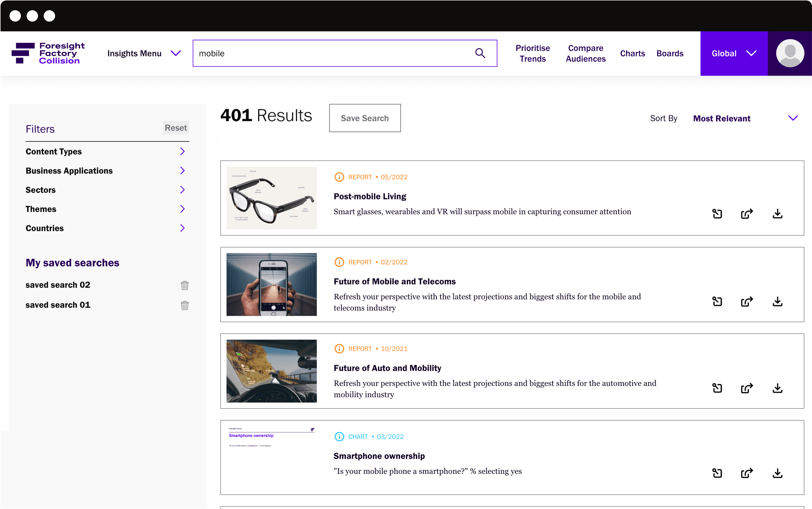Add Future of Auto and Mobility to board

point(717,388)
